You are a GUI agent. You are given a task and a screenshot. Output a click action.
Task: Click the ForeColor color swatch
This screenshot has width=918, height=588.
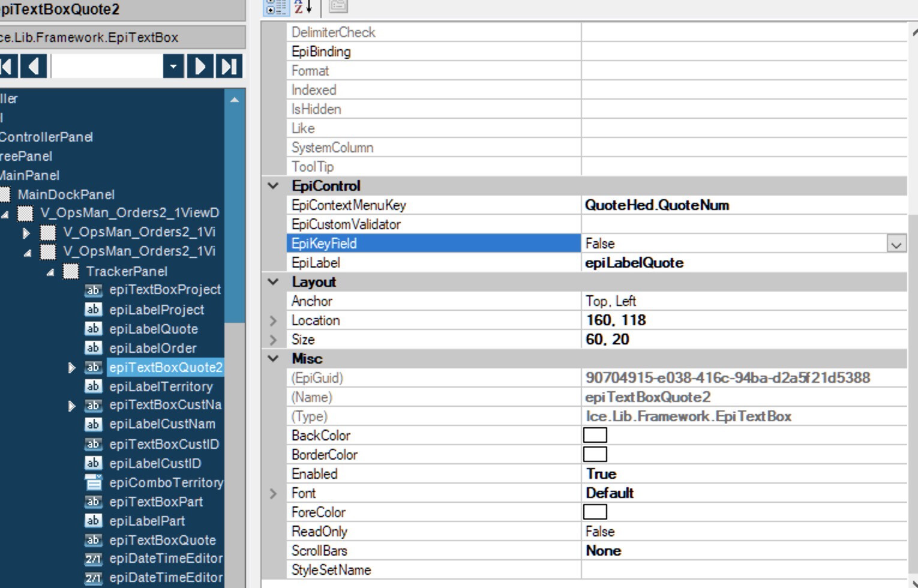point(595,512)
